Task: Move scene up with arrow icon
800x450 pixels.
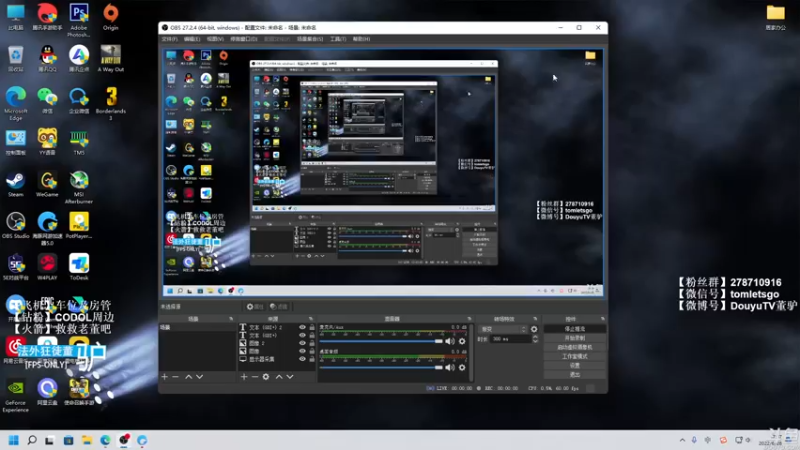Action: point(188,377)
